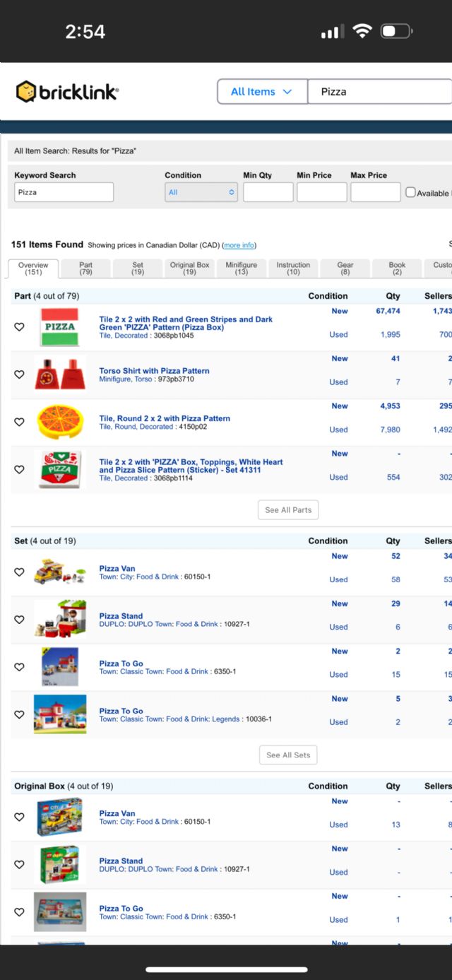Open the more info currency link
This screenshot has height=980, width=452.
click(239, 245)
